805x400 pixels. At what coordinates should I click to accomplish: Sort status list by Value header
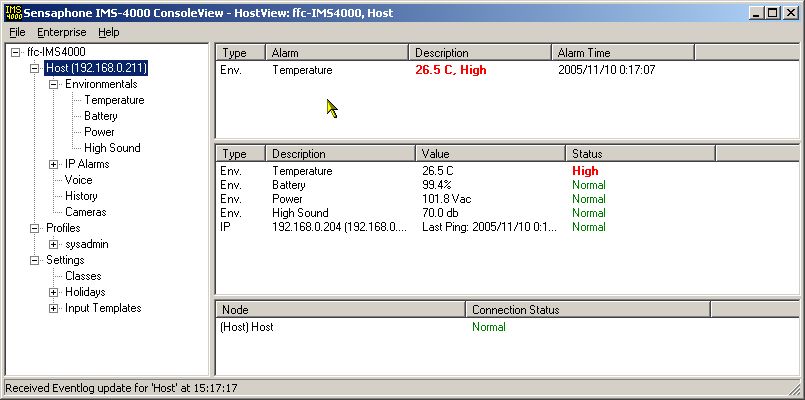pyautogui.click(x=490, y=154)
